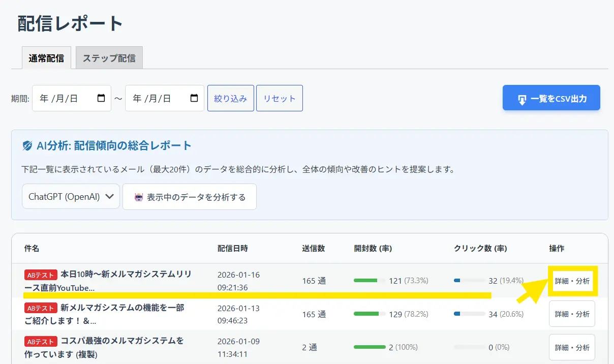Open calendar picker on end date field
614x364 pixels.
194,98
